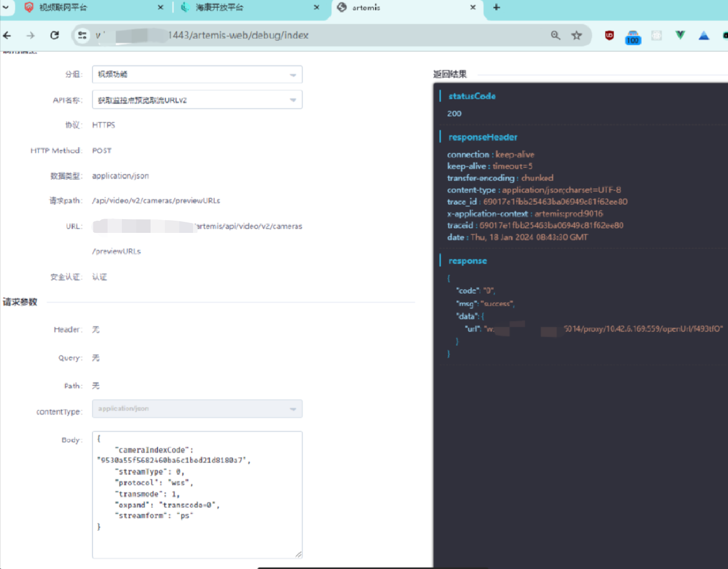Screen dimensions: 728x569
Task: Click the status value 200
Action: [x=454, y=113]
